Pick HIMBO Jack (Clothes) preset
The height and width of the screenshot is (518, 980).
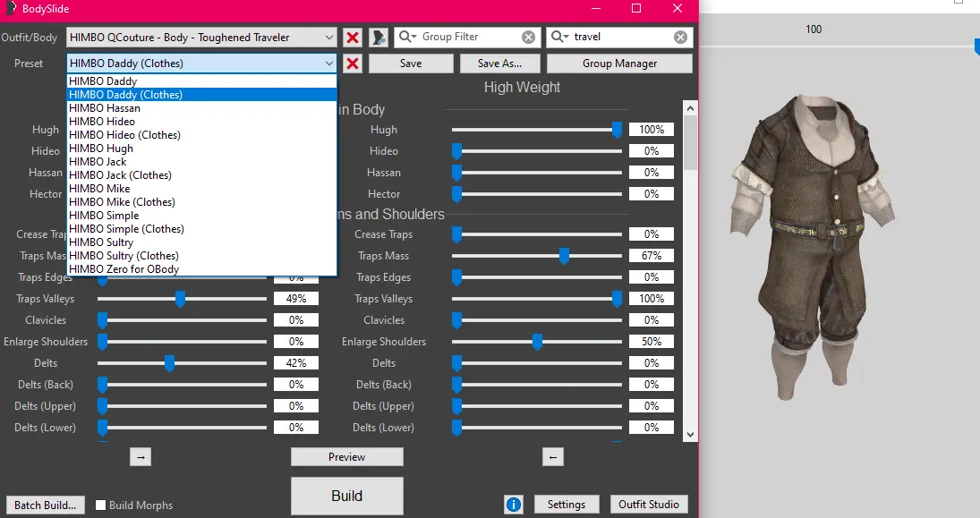pos(202,175)
